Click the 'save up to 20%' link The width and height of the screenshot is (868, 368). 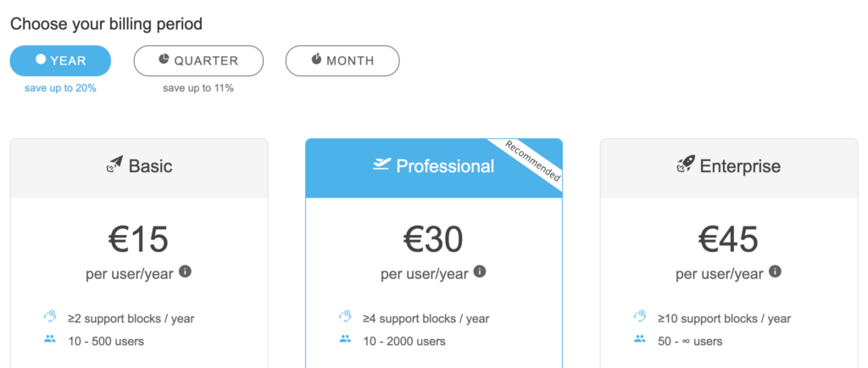click(x=60, y=88)
